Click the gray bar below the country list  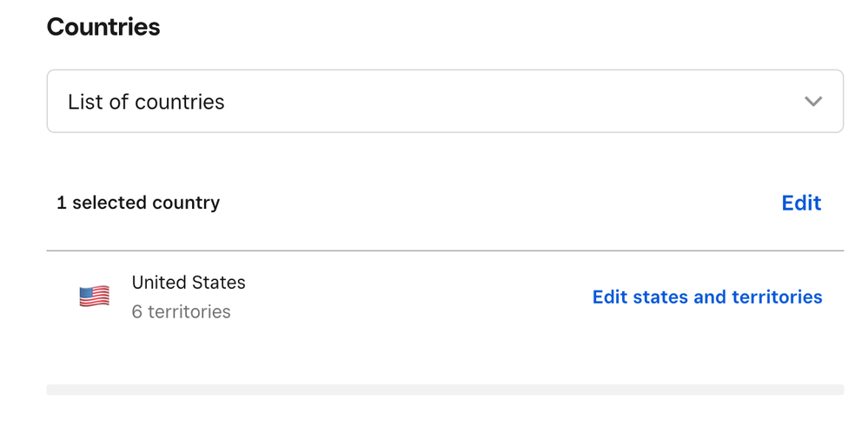pyautogui.click(x=444, y=390)
